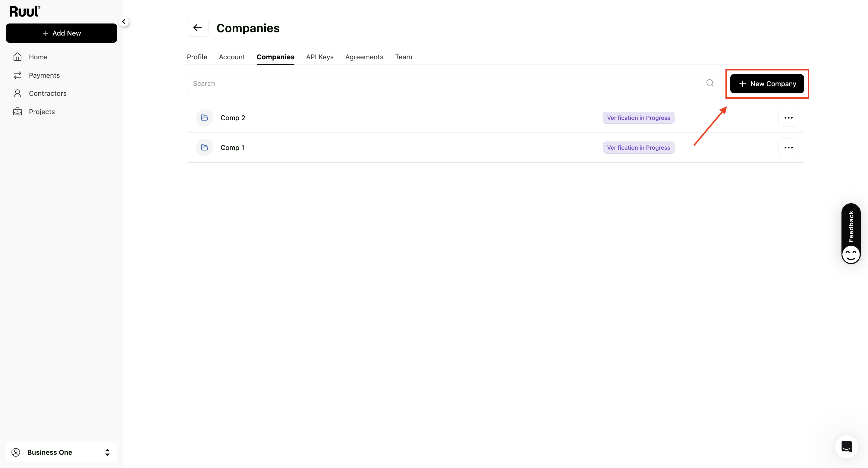Click the back arrow button
This screenshot has width=868, height=468.
coord(197,28)
